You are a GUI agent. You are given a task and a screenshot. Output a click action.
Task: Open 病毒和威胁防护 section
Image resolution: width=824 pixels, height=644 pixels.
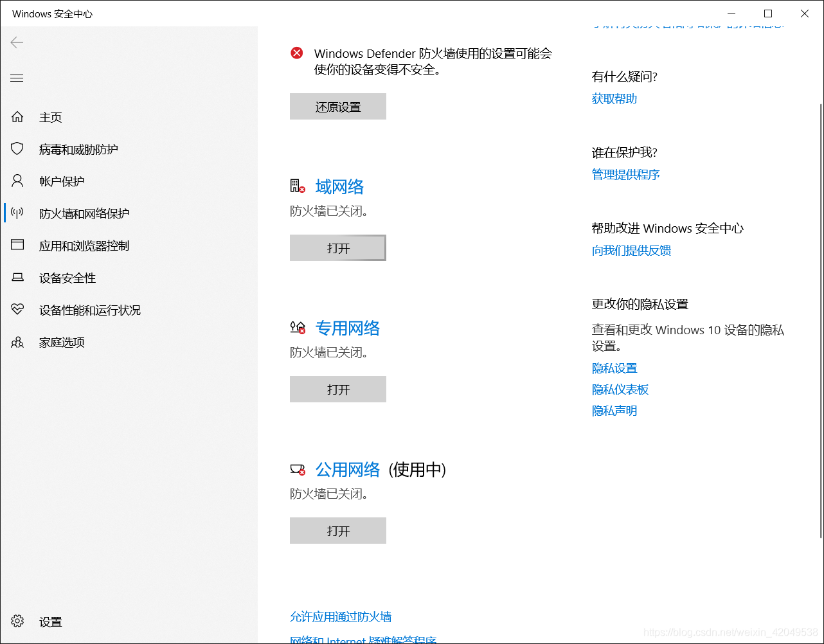(78, 149)
